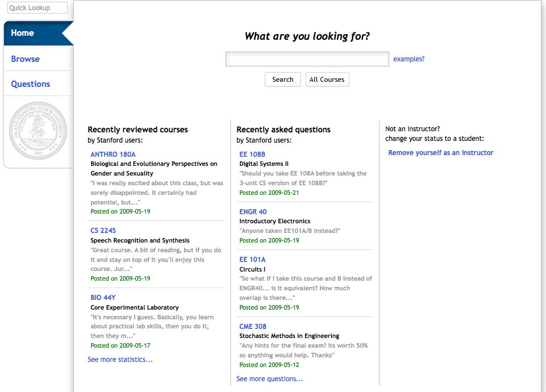Screen dimensions: 546x392
Task: Follow the See more statistics link
Action: pyautogui.click(x=120, y=359)
